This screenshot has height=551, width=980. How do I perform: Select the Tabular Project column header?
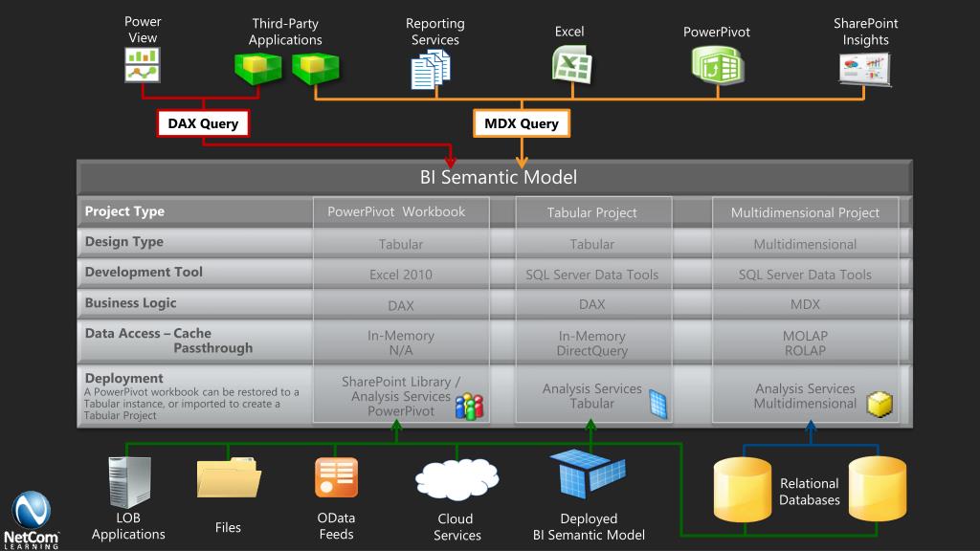pyautogui.click(x=593, y=212)
